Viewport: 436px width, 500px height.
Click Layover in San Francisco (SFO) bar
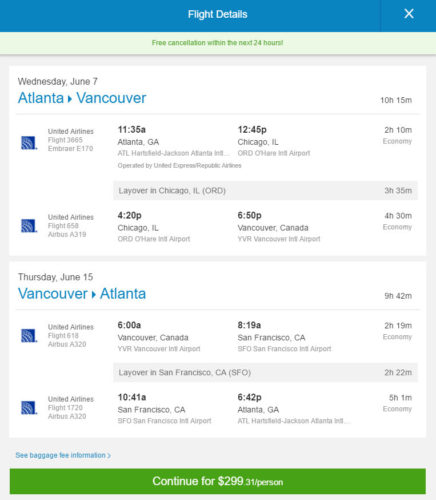265,372
